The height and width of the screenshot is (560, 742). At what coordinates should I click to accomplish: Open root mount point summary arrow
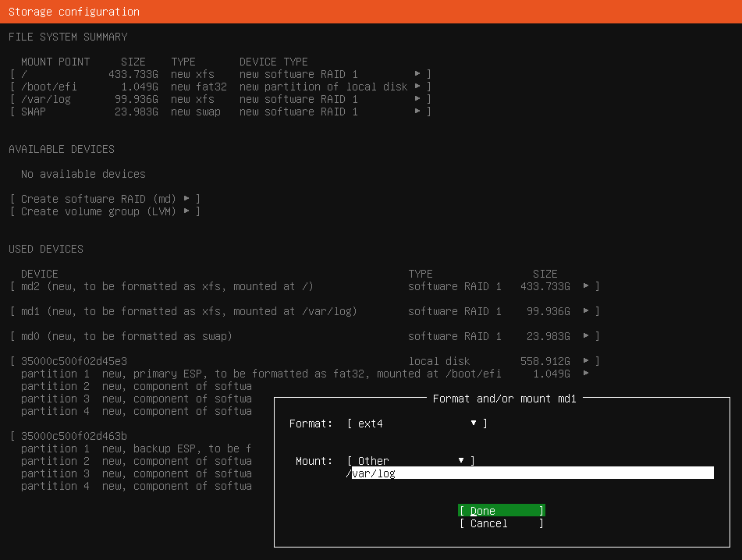tap(417, 74)
